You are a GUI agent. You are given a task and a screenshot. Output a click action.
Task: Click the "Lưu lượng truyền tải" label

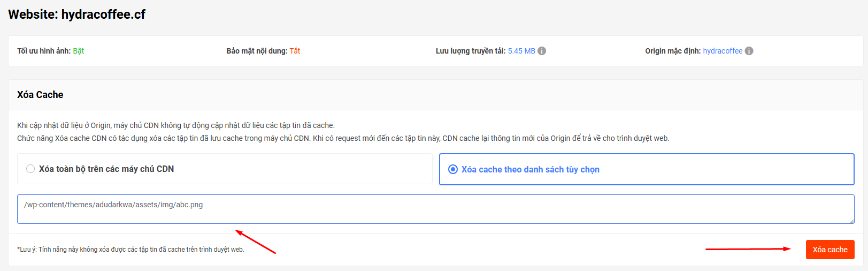pos(471,51)
